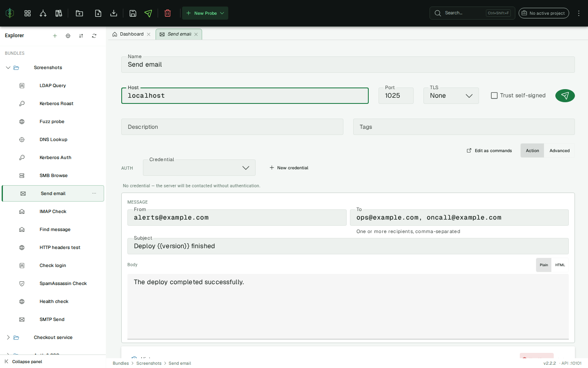Open the three-dot menu on Send email row
Image resolution: width=588 pixels, height=368 pixels.
click(94, 193)
